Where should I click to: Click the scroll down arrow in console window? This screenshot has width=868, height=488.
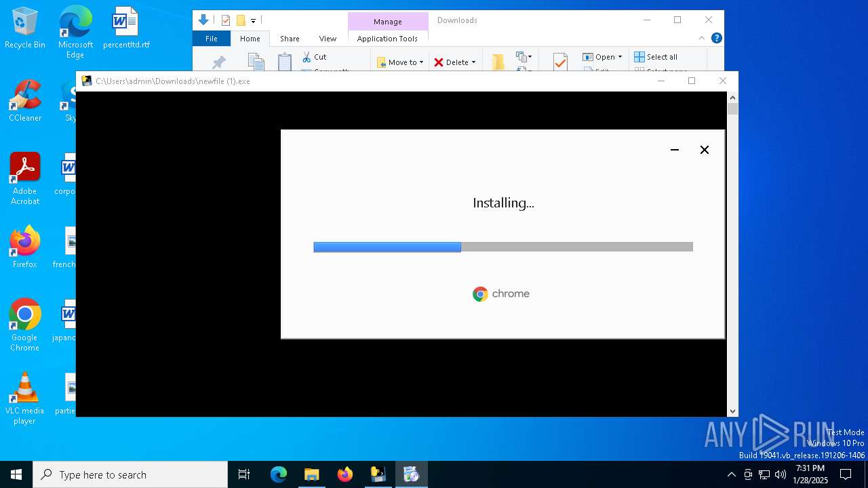[x=732, y=411]
